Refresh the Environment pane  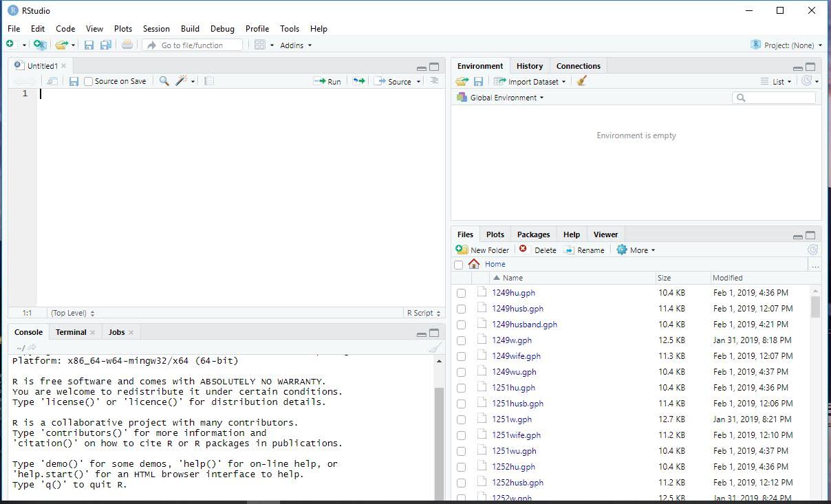coord(808,81)
